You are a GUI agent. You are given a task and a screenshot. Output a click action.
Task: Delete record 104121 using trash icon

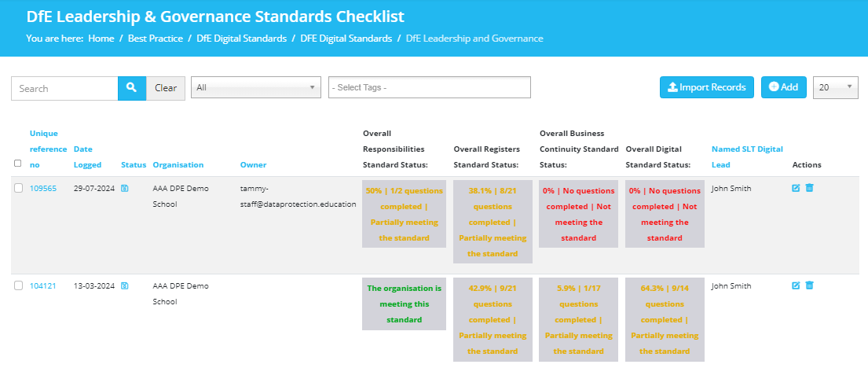(810, 285)
